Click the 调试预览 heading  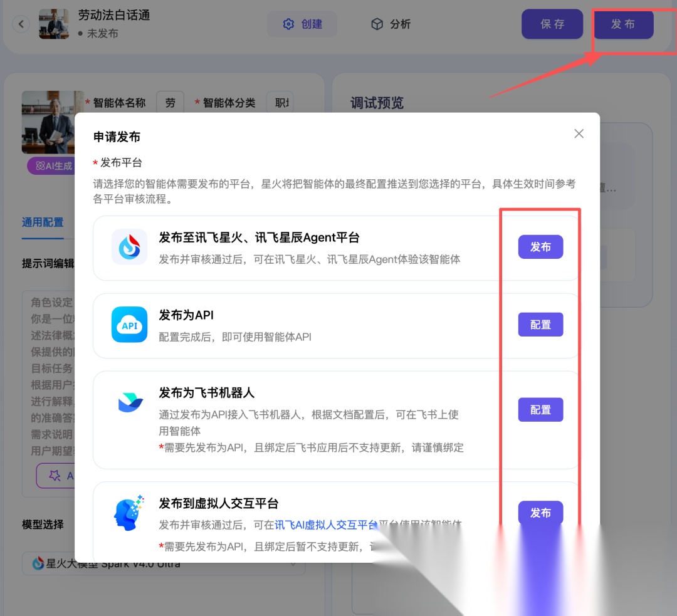click(377, 103)
